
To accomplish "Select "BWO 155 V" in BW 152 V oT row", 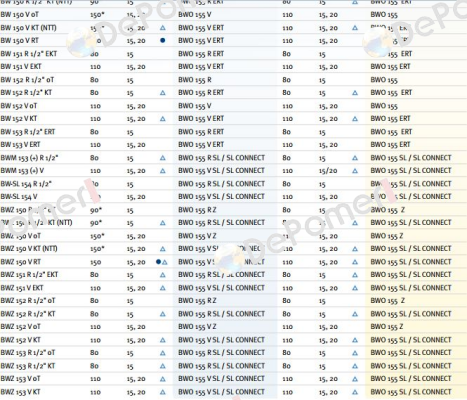I will coord(195,106).
